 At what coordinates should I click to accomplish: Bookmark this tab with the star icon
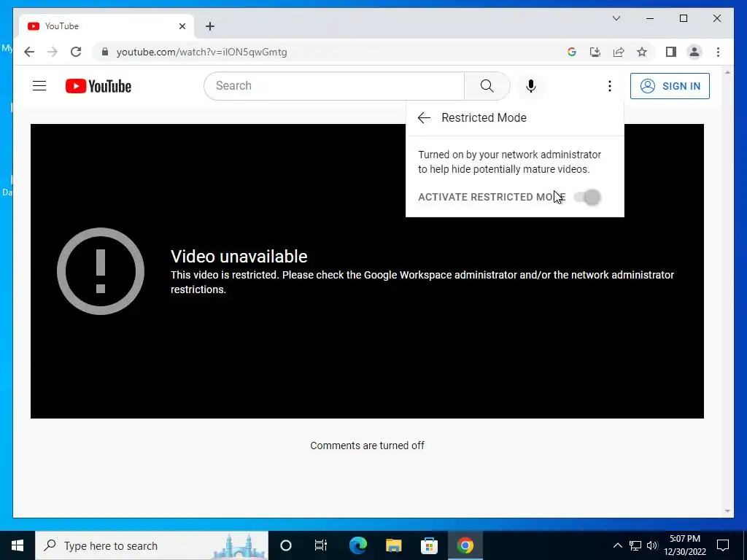642,52
